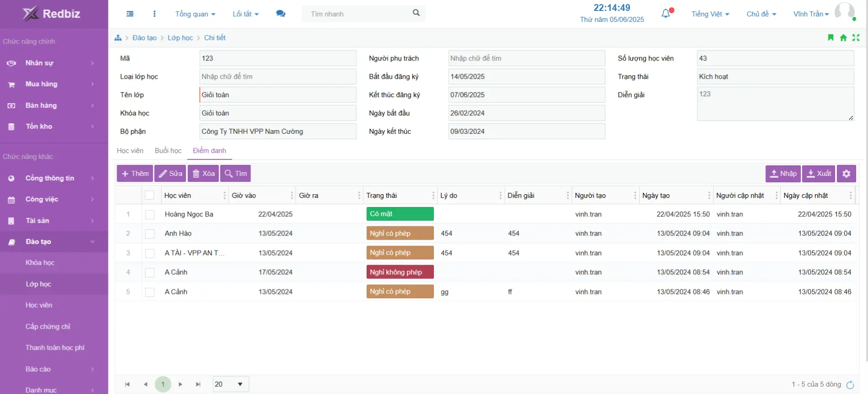Click the refresh icon beside row count

click(x=850, y=385)
